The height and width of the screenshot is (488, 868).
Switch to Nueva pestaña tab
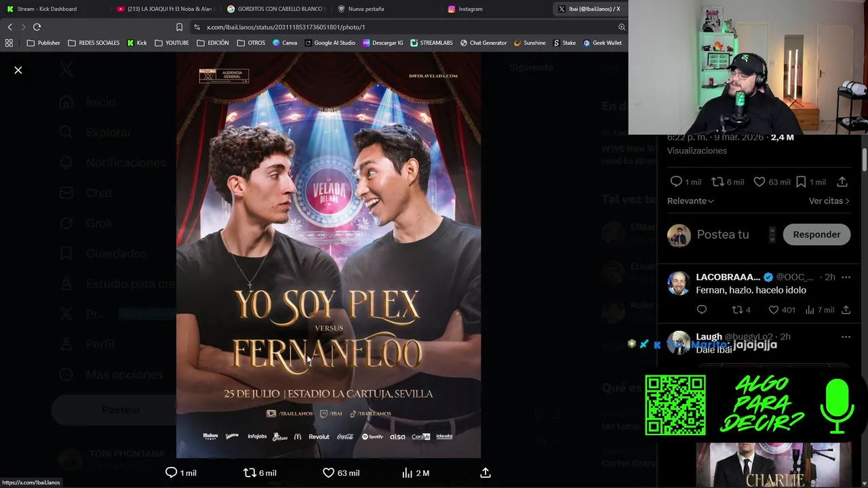coord(387,9)
